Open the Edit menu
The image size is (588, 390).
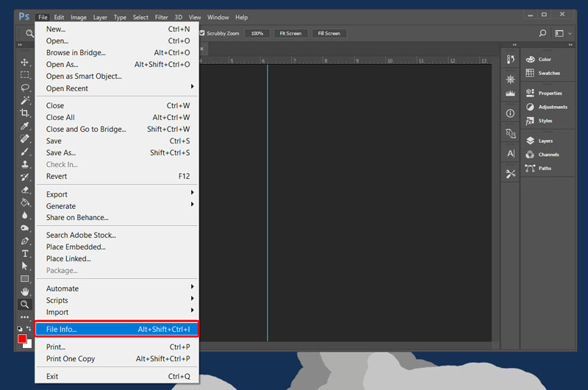point(59,17)
